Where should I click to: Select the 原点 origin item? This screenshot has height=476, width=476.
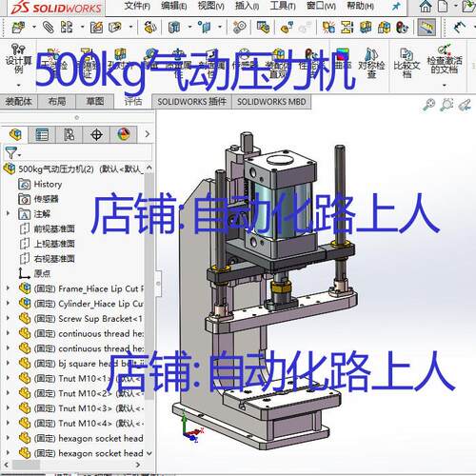34,273
